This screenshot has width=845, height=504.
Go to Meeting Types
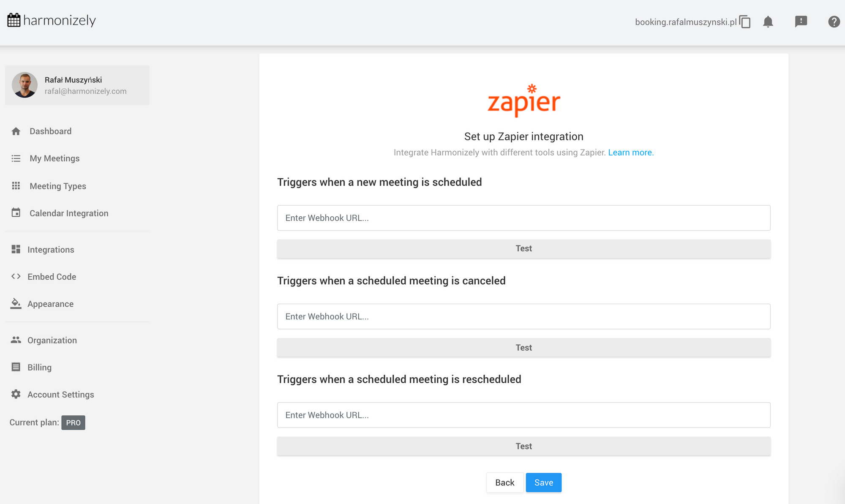click(x=58, y=186)
